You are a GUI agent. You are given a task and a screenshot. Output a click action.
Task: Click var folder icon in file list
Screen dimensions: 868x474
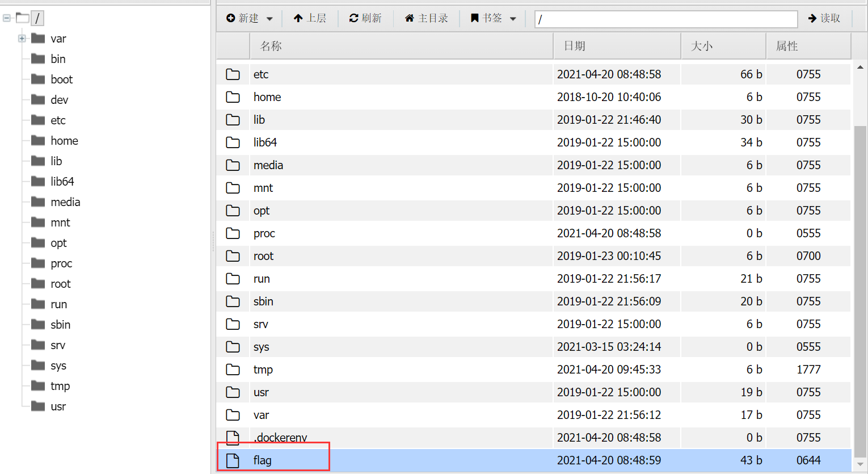click(233, 415)
